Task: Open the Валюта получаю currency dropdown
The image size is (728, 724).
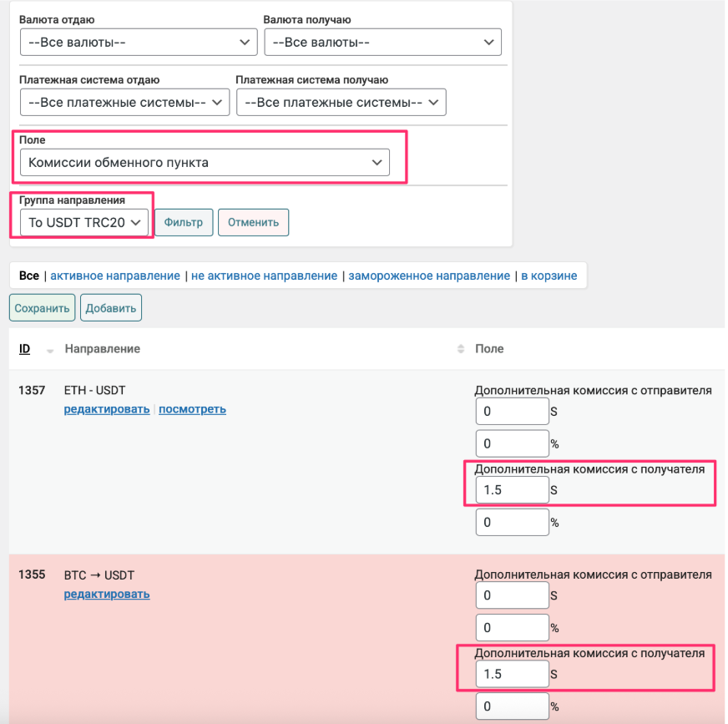Action: [x=382, y=42]
